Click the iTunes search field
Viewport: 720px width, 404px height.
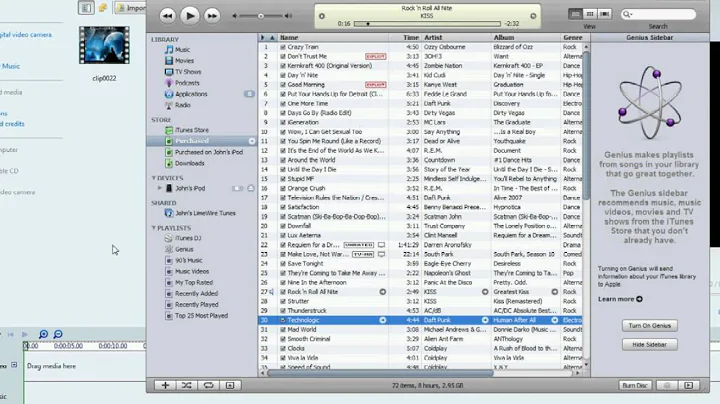tap(658, 15)
